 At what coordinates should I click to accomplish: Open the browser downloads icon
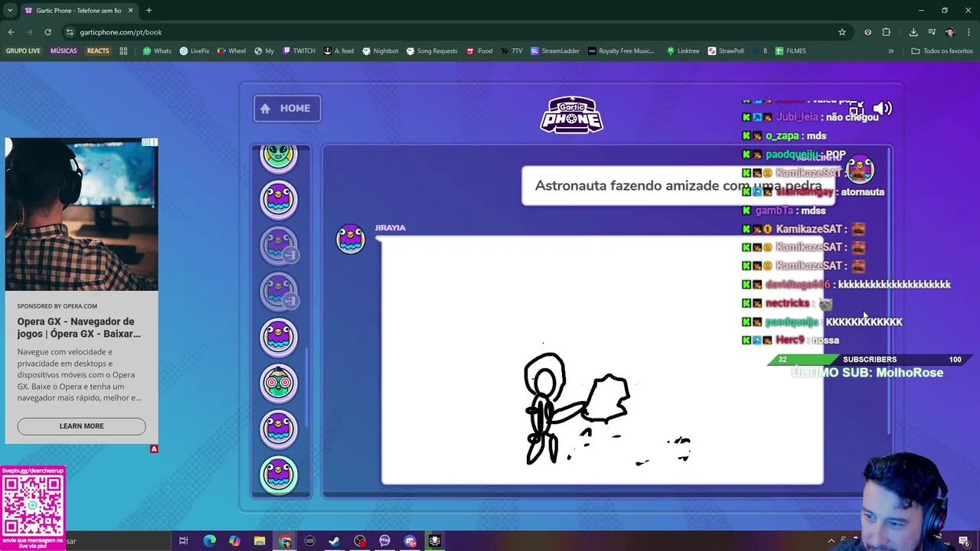pyautogui.click(x=913, y=32)
